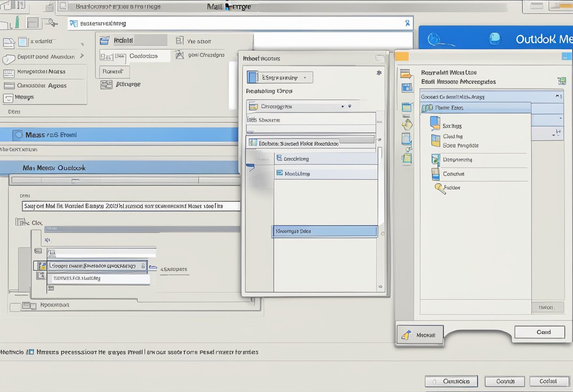Click the Continue button at the bottom right
Image resolution: width=573 pixels, height=392 pixels.
click(x=504, y=381)
